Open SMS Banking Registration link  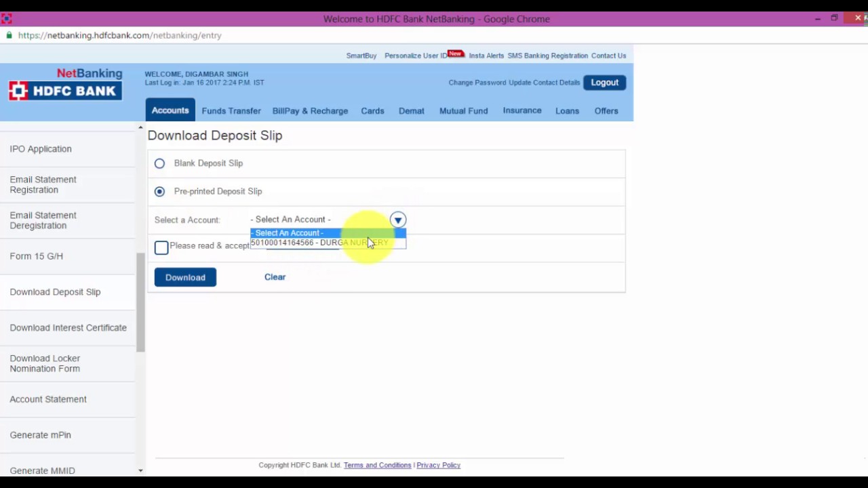pyautogui.click(x=548, y=56)
